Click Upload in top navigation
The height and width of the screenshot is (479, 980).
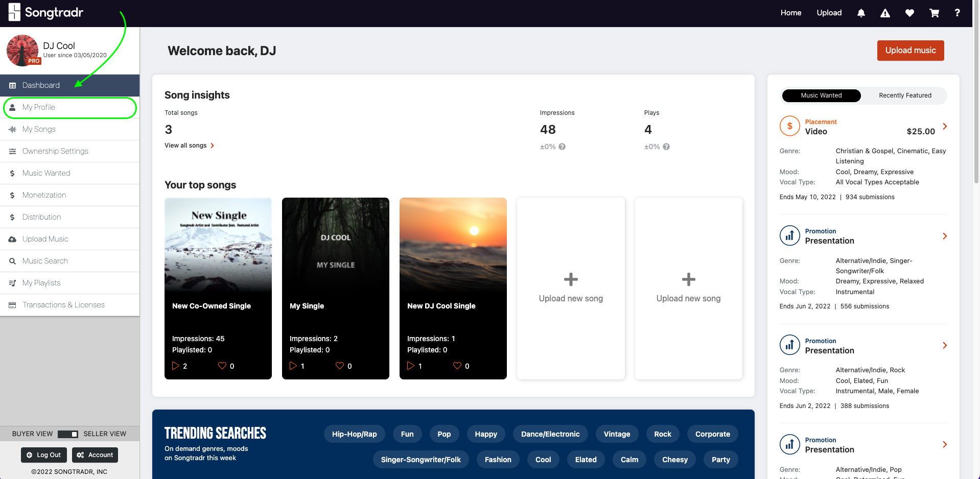coord(829,13)
